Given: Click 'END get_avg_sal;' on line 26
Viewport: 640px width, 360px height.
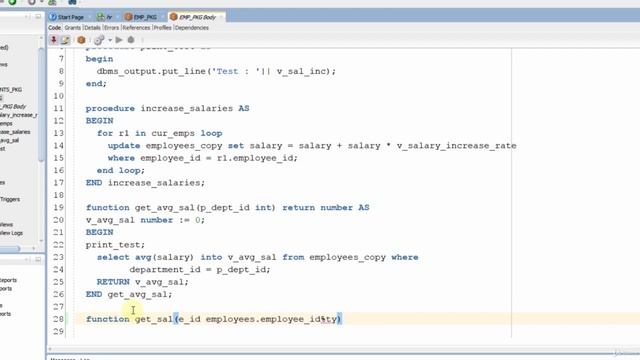Looking at the screenshot, I should pos(129,294).
